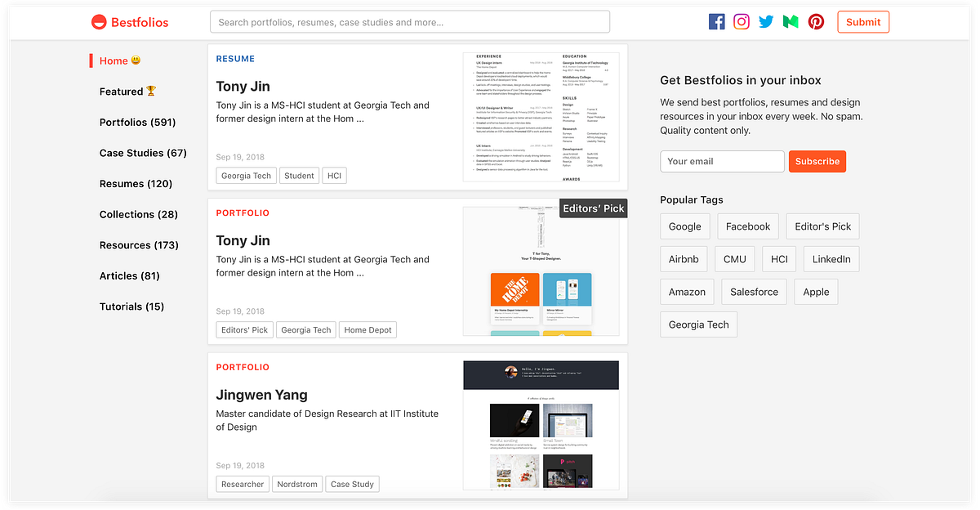This screenshot has height=510, width=980.
Task: Click the Home Depot tag on Tony Jin's portfolio
Action: click(367, 329)
